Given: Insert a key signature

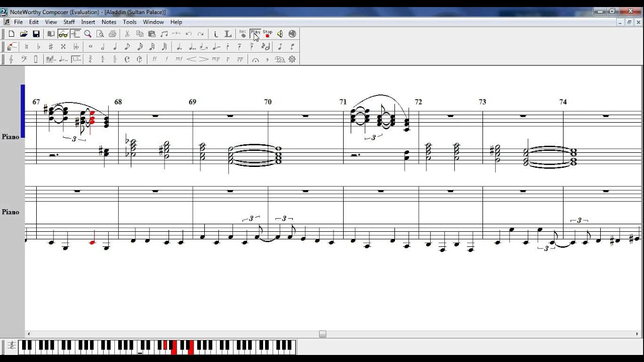Looking at the screenshot, I should 51,59.
